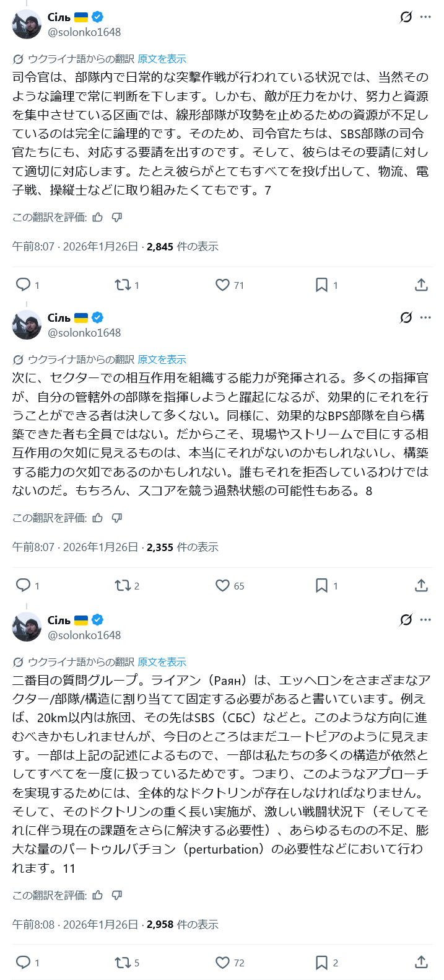Open @solonko1648 handle on second tweet
This screenshot has width=444, height=980.
84,333
